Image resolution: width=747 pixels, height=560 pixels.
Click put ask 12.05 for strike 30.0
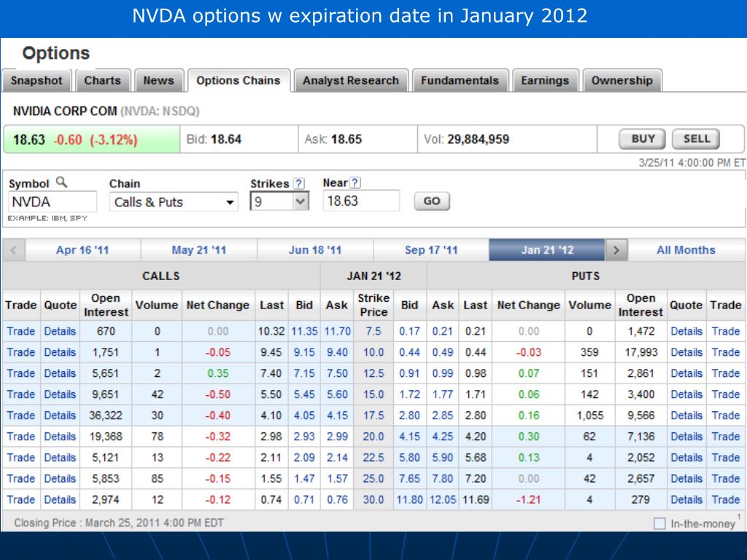coord(443,499)
